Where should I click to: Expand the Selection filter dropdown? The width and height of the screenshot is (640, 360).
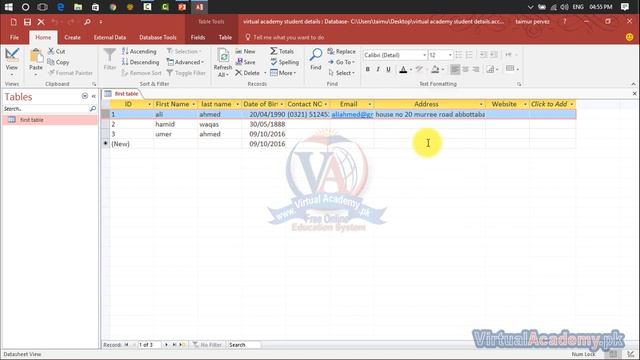pos(185,51)
